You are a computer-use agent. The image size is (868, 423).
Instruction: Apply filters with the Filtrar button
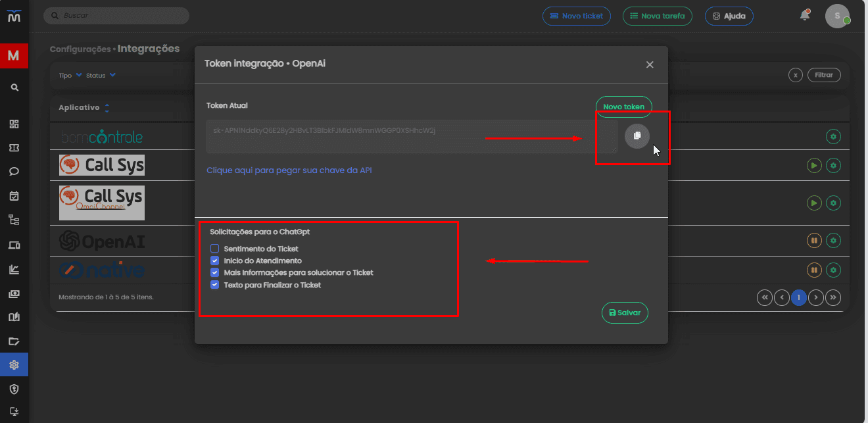[824, 75]
